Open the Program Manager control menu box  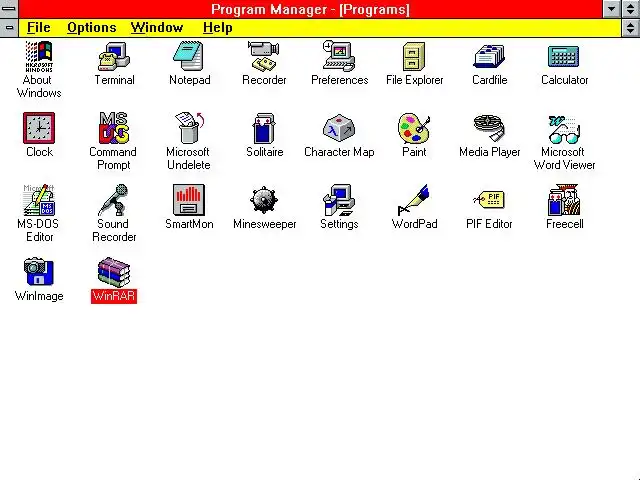pos(9,9)
